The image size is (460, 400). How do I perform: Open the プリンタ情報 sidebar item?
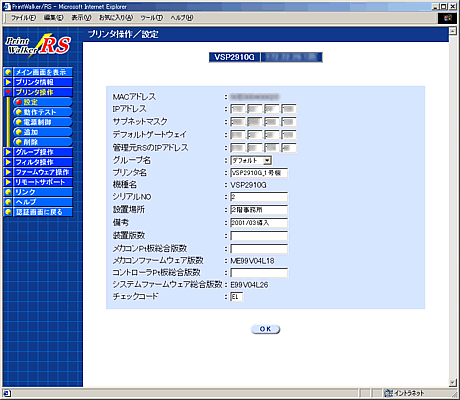pyautogui.click(x=43, y=82)
